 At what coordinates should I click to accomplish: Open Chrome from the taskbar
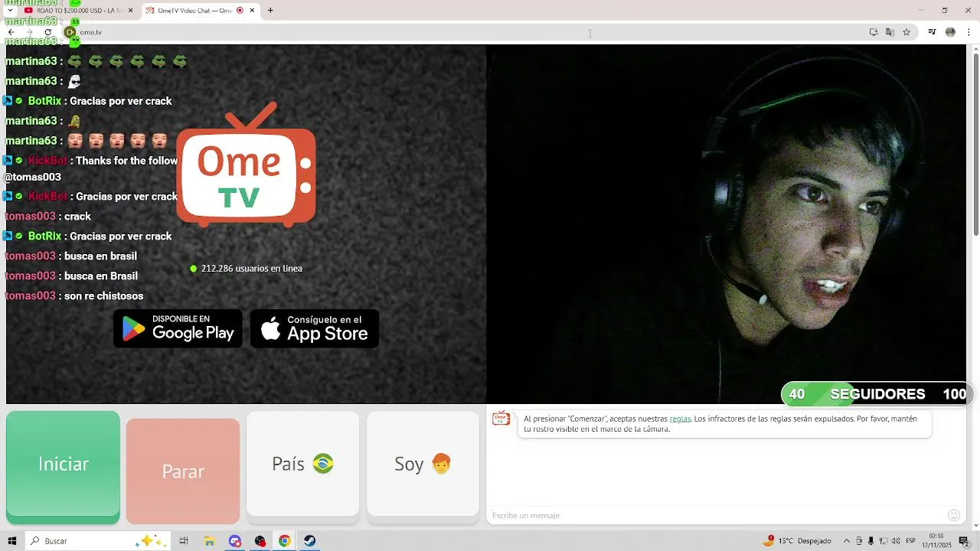284,541
